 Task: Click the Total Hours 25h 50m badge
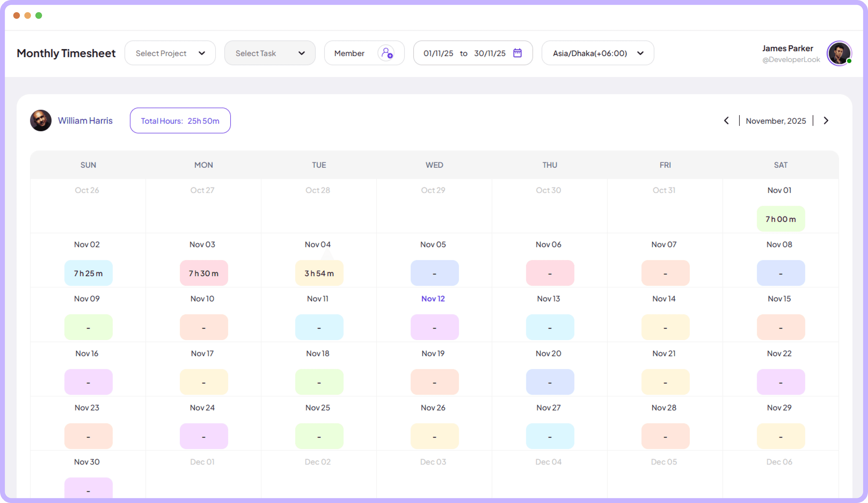pos(180,120)
